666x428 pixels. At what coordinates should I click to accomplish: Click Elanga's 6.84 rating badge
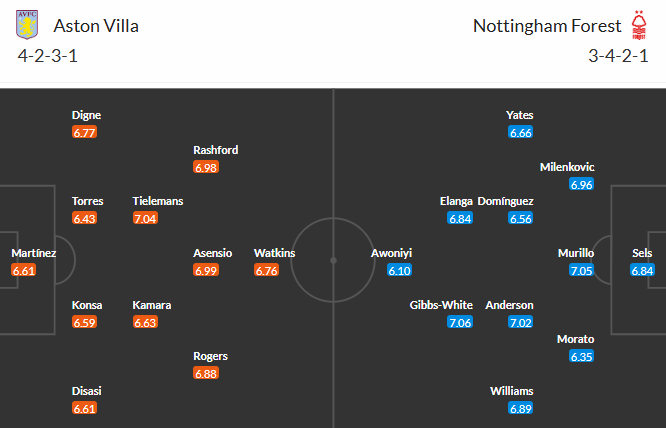click(459, 218)
